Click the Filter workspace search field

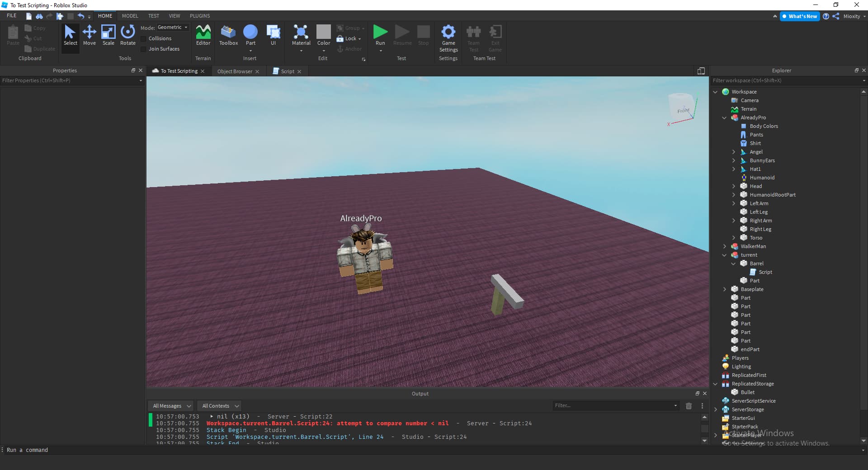(788, 80)
